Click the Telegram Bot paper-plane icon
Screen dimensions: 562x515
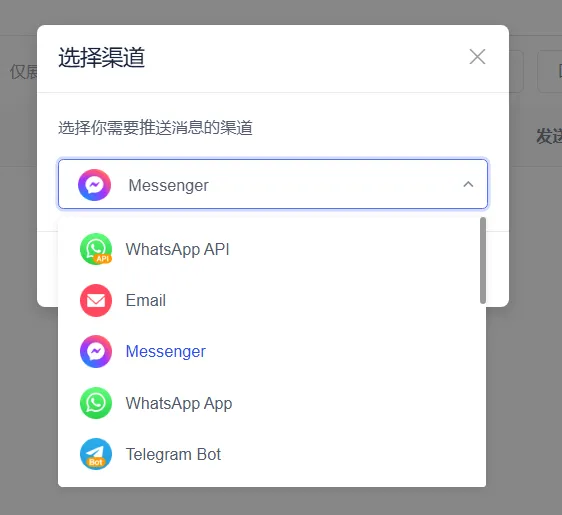click(x=96, y=454)
